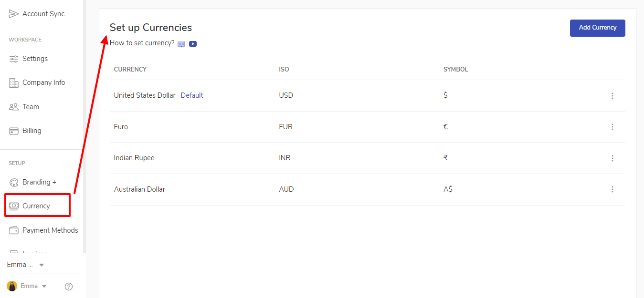Click the Company Info building icon
The height and width of the screenshot is (298, 644).
tap(14, 82)
